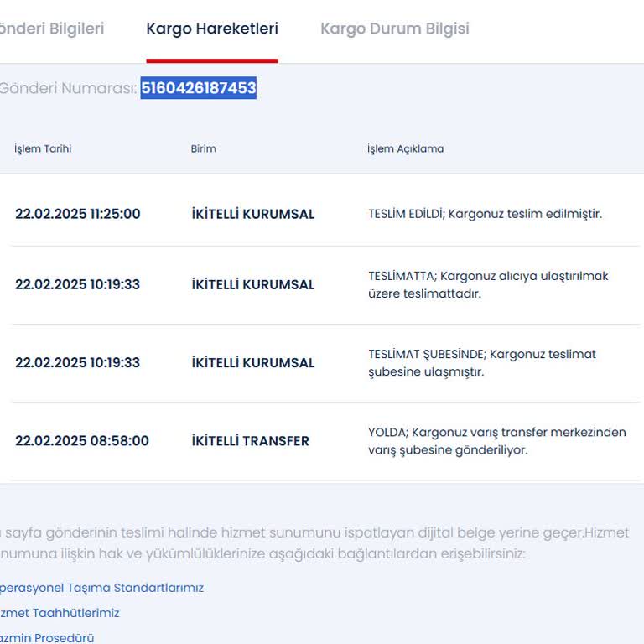The image size is (644, 644).
Task: Click the digital document disclaimer paragraph
Action: (314, 543)
